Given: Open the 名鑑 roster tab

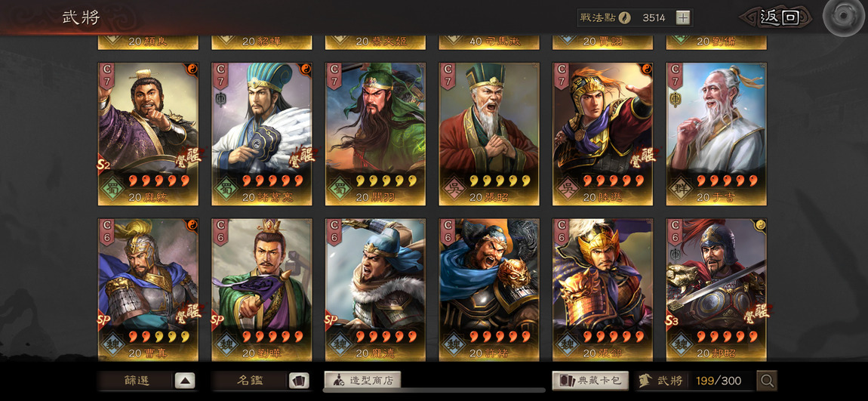Looking at the screenshot, I should pyautogui.click(x=250, y=381).
